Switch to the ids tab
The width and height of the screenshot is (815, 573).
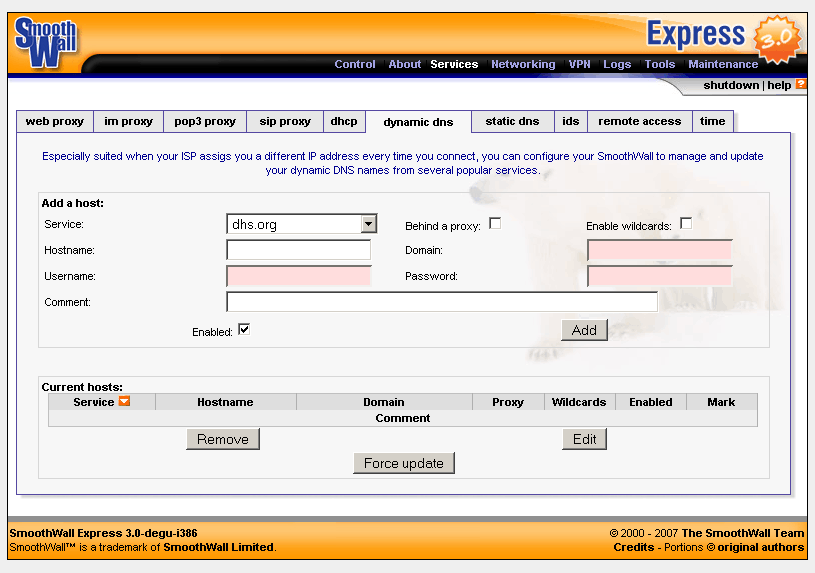point(571,121)
